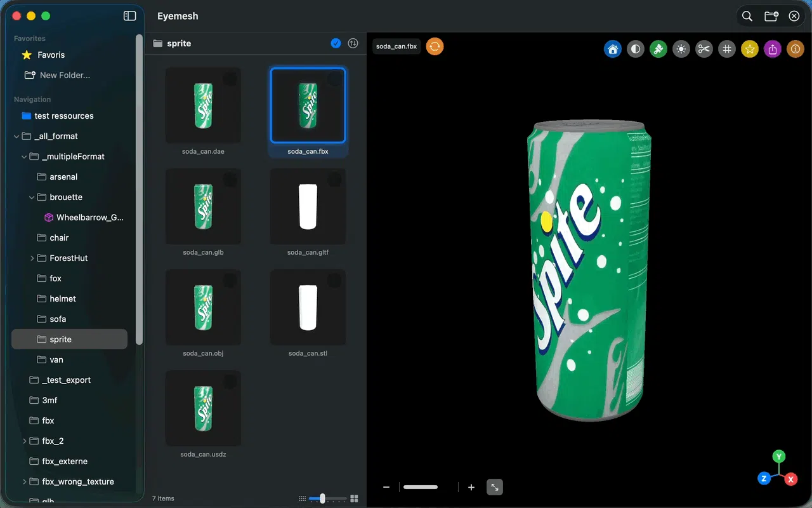Select the soda_can.dae thumbnail
This screenshot has height=508, width=812.
pos(203,105)
